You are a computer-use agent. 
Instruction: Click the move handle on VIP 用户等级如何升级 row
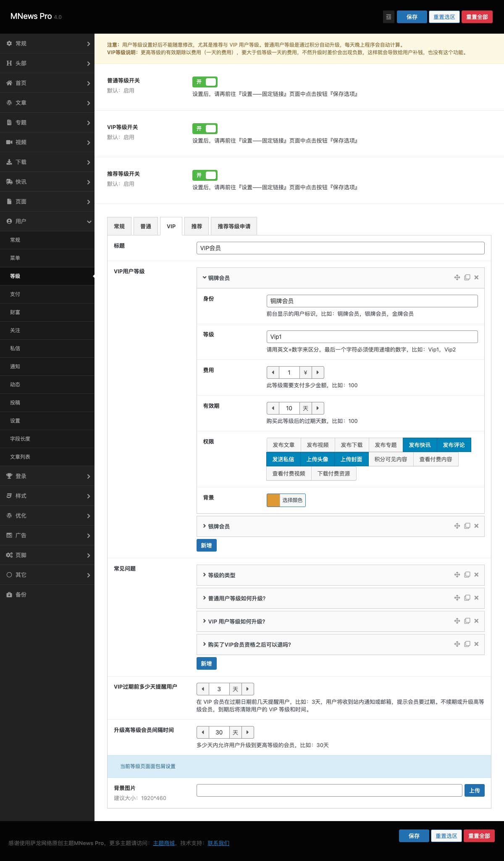coord(457,621)
